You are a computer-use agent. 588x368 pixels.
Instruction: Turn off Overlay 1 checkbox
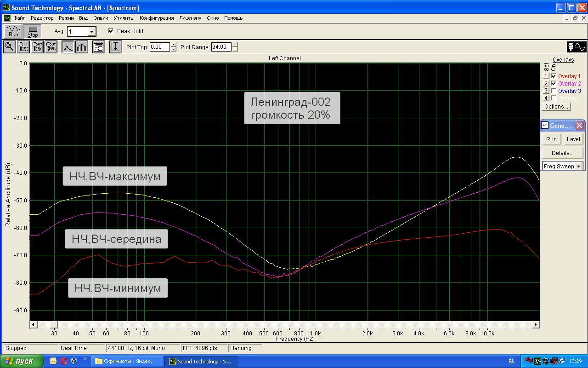pos(554,76)
